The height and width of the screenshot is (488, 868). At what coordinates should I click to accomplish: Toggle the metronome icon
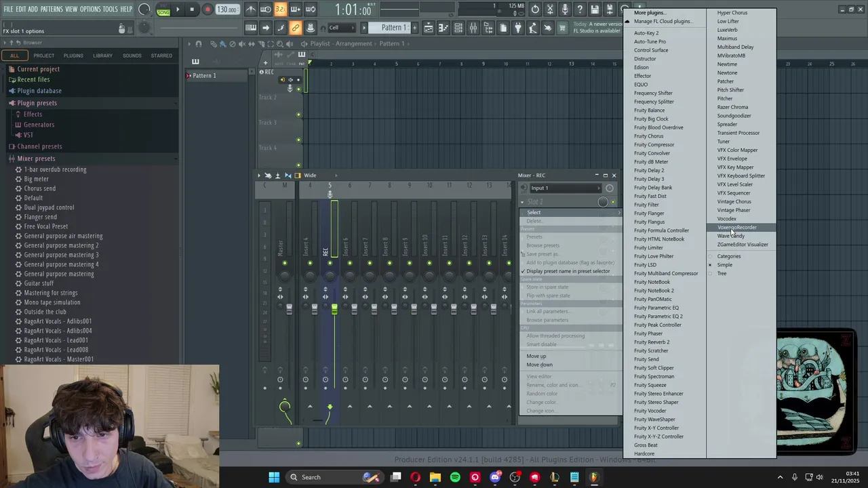(251, 9)
